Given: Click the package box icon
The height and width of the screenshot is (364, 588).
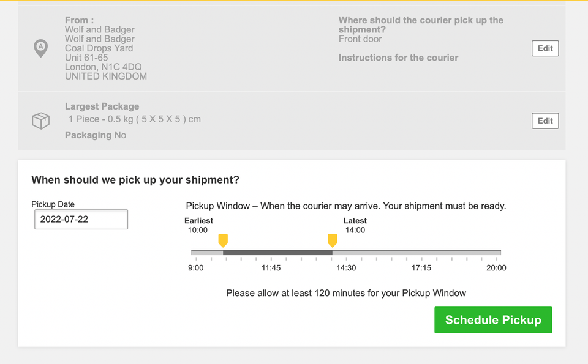Looking at the screenshot, I should tap(40, 121).
